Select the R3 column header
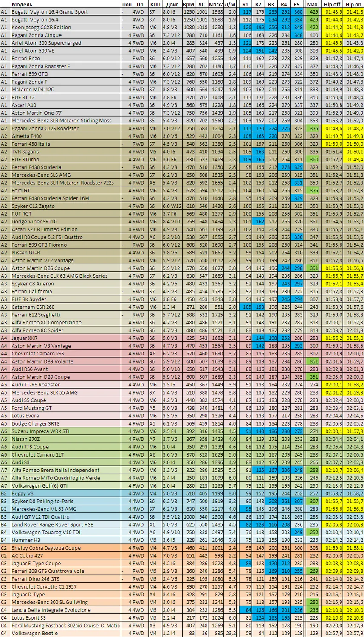 (x=271, y=4)
